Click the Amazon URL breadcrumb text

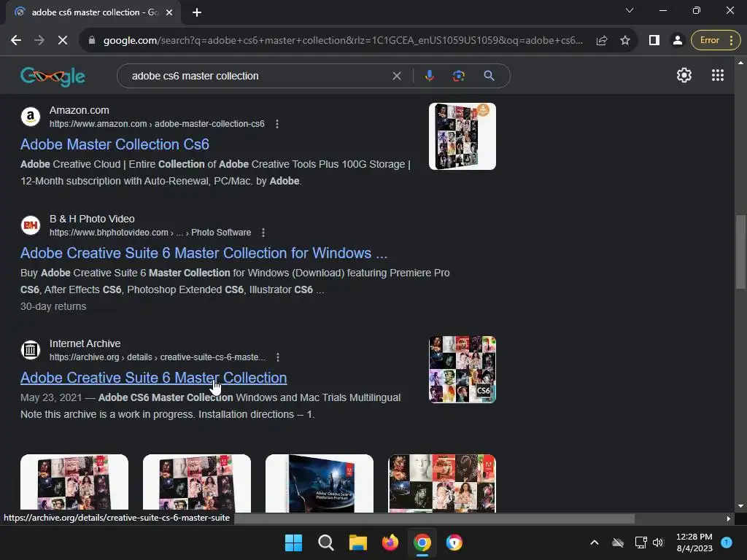point(157,124)
